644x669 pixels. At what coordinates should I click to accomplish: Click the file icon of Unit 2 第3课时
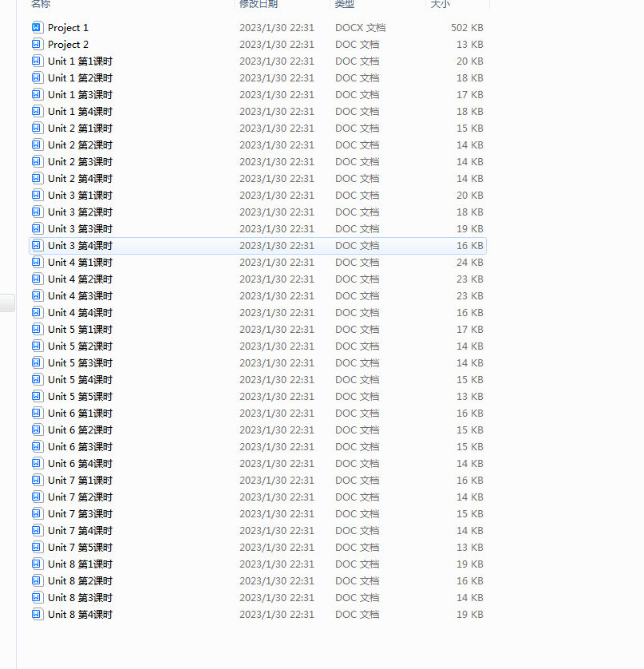pyautogui.click(x=37, y=162)
